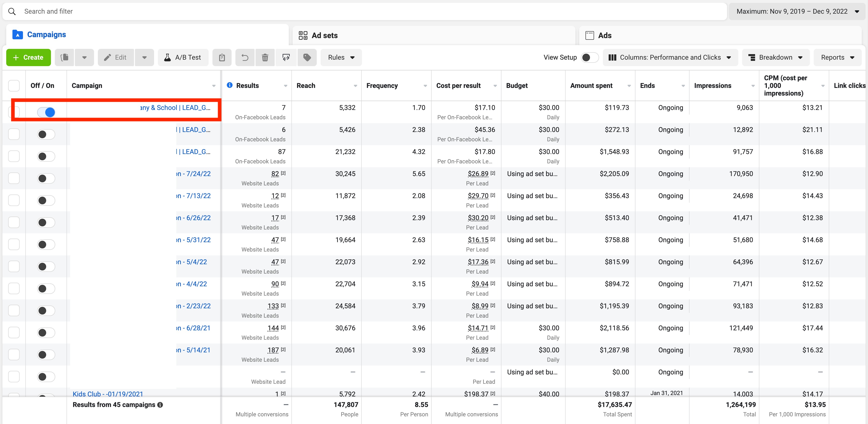
Task: Click the campaigns summary info icon
Action: (160, 405)
